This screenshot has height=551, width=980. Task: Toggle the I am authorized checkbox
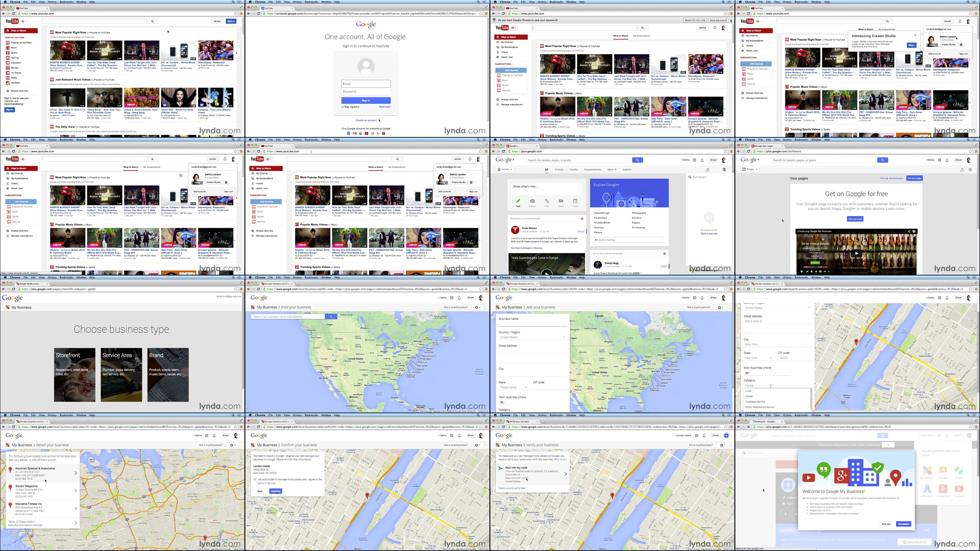(x=255, y=479)
